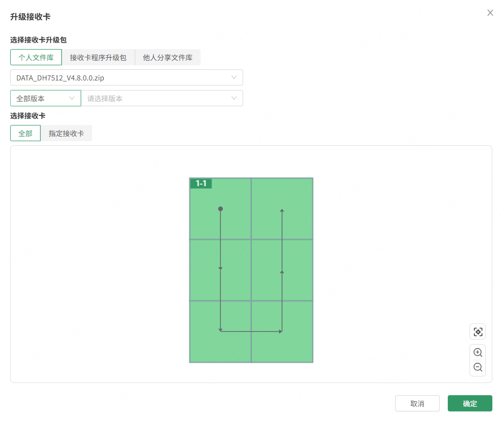Click the 取消 button

pos(417,404)
